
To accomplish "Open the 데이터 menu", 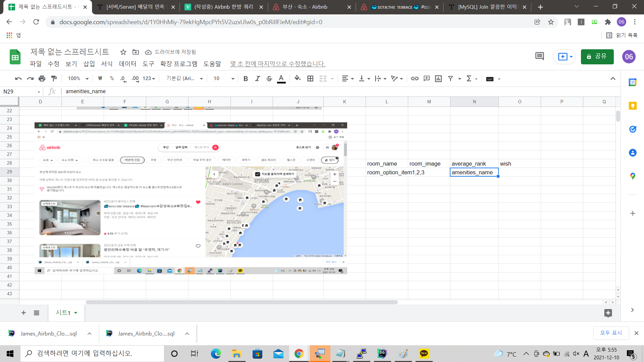I will (127, 64).
